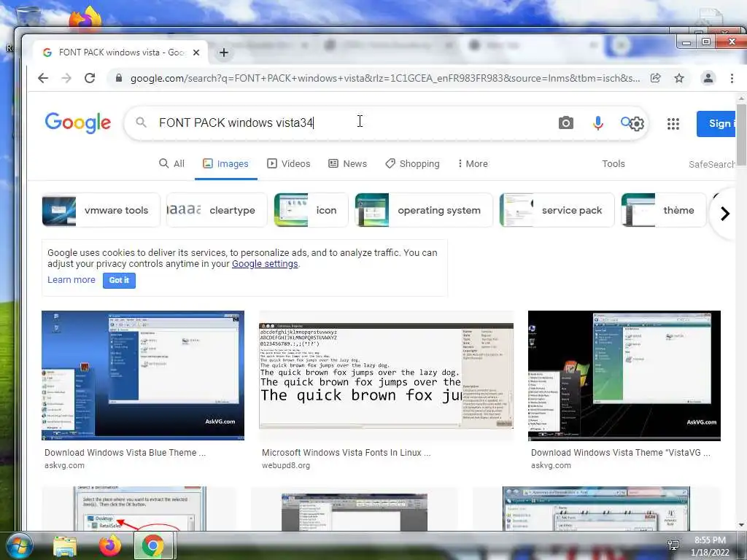Click 'Microsoft Windows Vista Fonts In Linux' title
Viewport: 747px width, 560px height.
point(347,453)
